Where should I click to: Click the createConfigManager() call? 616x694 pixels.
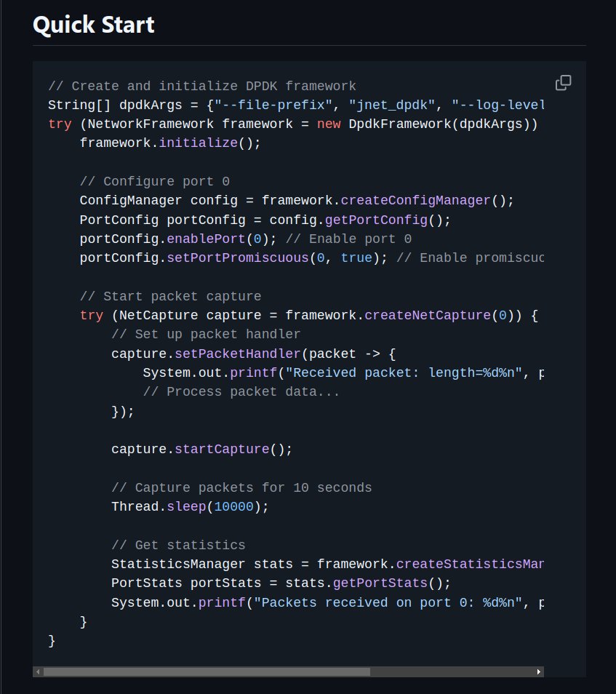(427, 201)
